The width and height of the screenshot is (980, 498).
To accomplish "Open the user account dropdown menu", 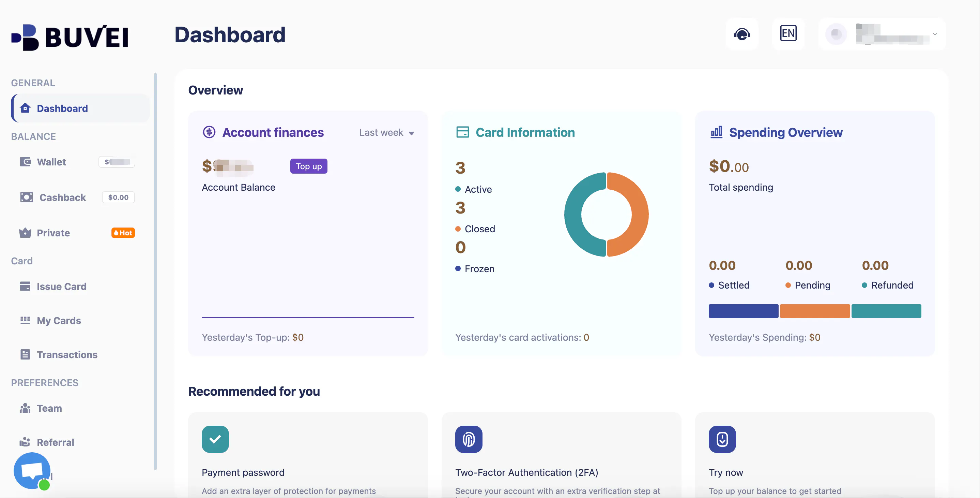I will 882,34.
